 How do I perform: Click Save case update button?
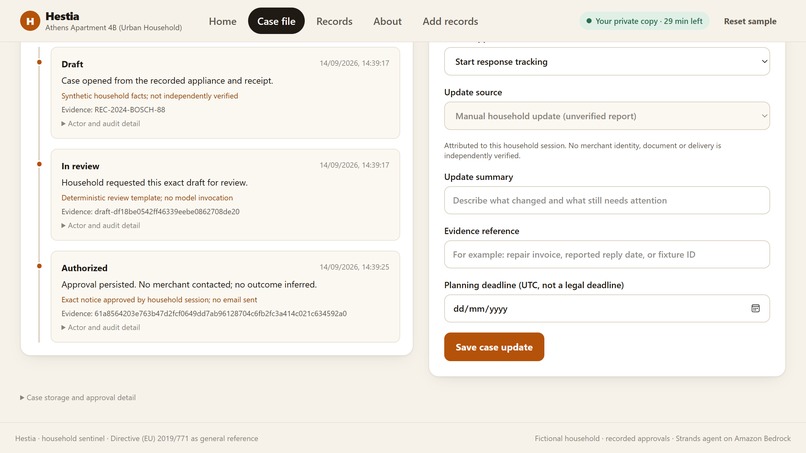[x=494, y=347]
